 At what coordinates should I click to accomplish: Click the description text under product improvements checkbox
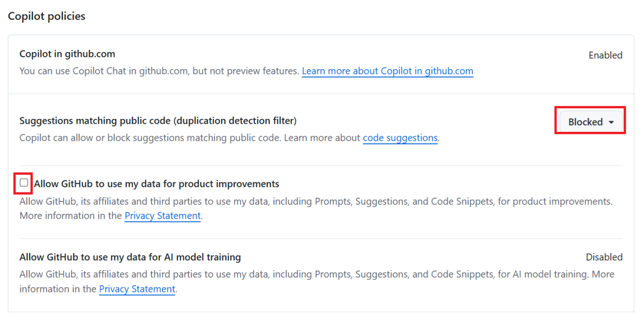316,202
